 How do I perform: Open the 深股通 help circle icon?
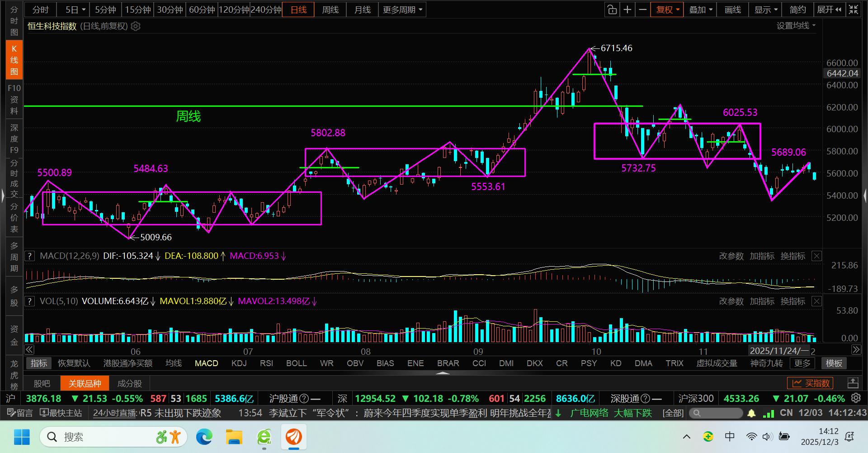click(x=646, y=399)
